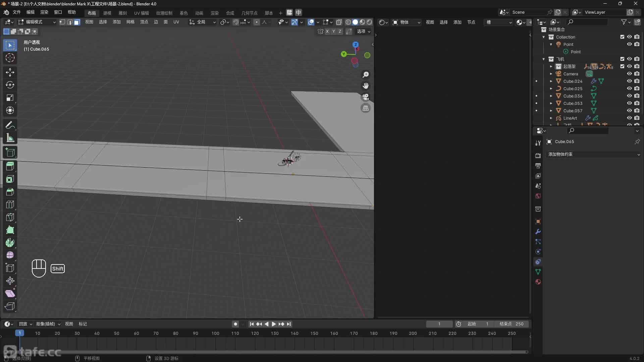Viewport: 644px width, 362px height.
Task: Pin the Cube.065 properties panel
Action: coord(637,142)
